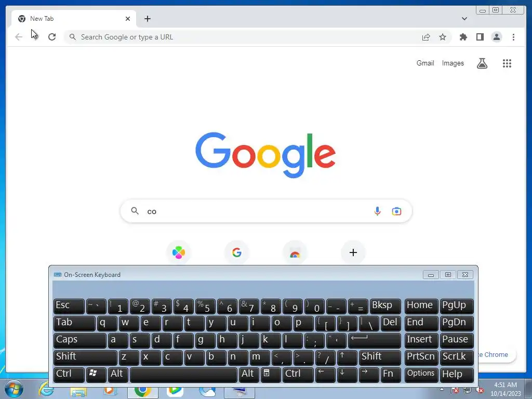Viewport: 532px width, 399px height.
Task: Toggle the ScrLk key
Action: [x=457, y=357]
